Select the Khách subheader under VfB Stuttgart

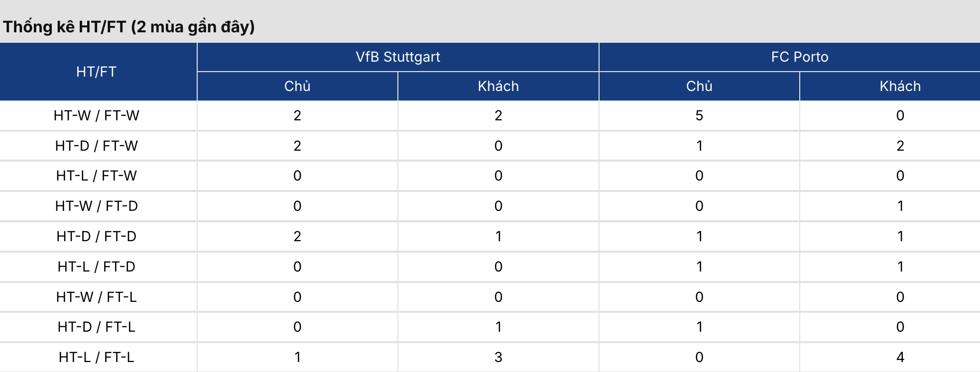click(x=498, y=86)
